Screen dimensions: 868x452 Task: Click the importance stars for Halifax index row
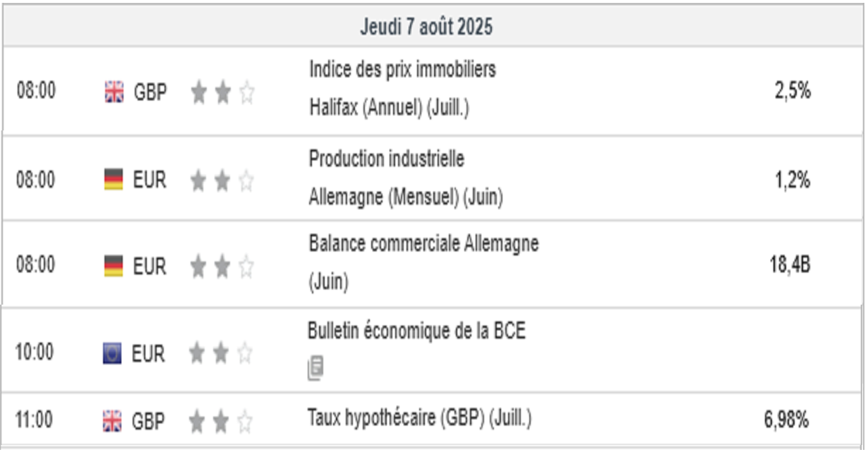[222, 92]
